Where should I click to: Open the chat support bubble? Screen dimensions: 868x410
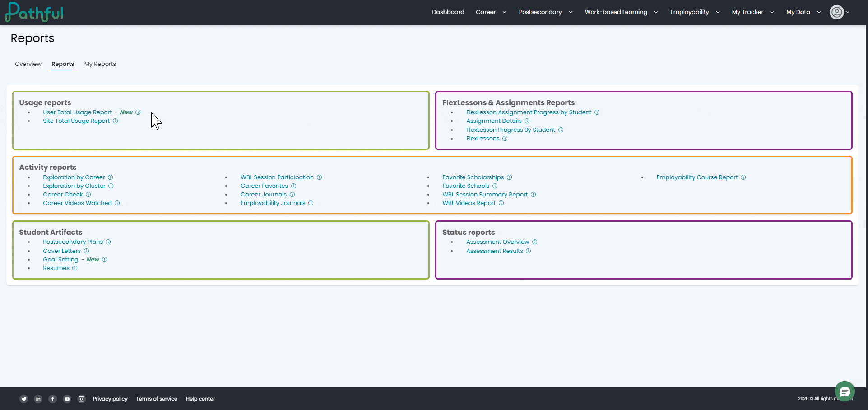(845, 391)
